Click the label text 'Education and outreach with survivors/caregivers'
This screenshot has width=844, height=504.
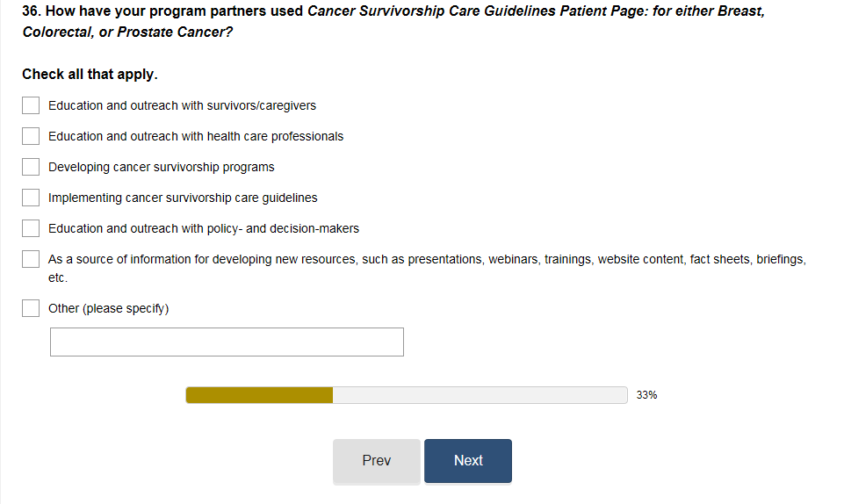[x=182, y=105]
